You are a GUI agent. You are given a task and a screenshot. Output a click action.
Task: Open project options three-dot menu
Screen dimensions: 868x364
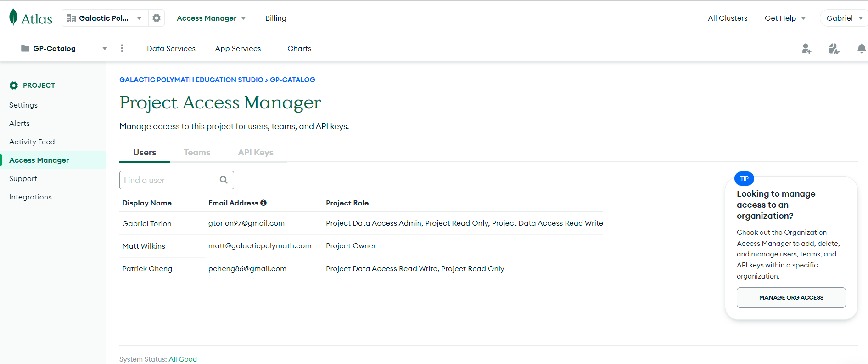122,48
